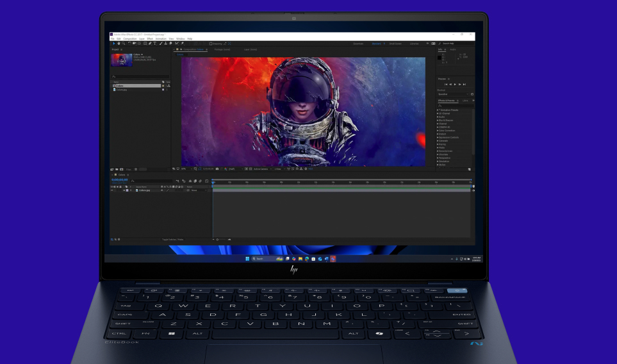The height and width of the screenshot is (364, 617).
Task: Pick the Rectangle shape tool
Action: click(145, 44)
